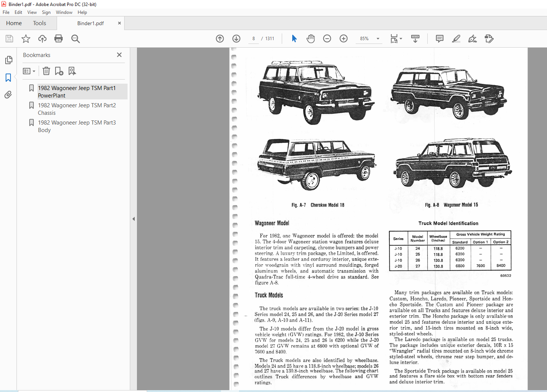Open the find text magnifier icon
The image size is (547, 392).
click(x=75, y=39)
